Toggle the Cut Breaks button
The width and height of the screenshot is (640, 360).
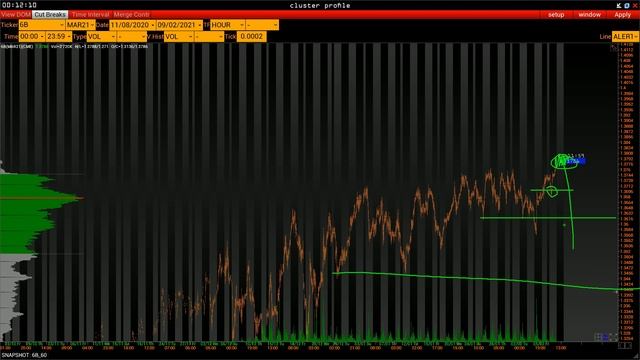pos(50,15)
